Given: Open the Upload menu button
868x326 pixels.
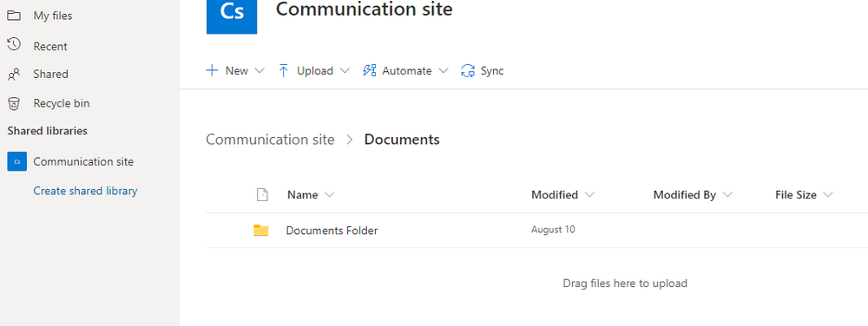Looking at the screenshot, I should [314, 71].
